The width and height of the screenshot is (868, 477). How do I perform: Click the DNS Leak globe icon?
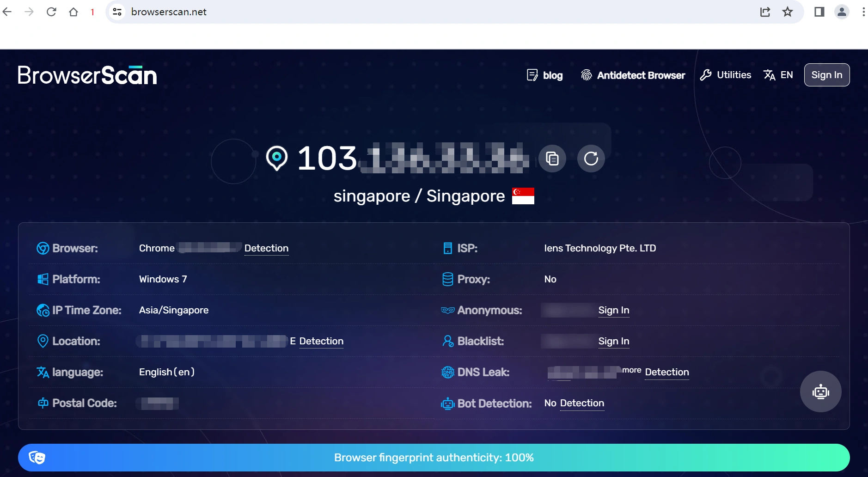(x=448, y=372)
